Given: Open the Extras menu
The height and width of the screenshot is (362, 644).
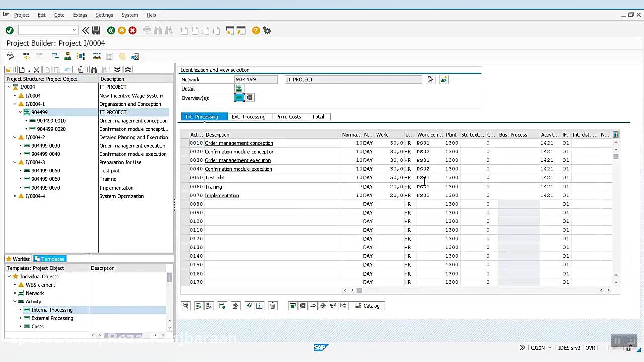Looking at the screenshot, I should (80, 15).
